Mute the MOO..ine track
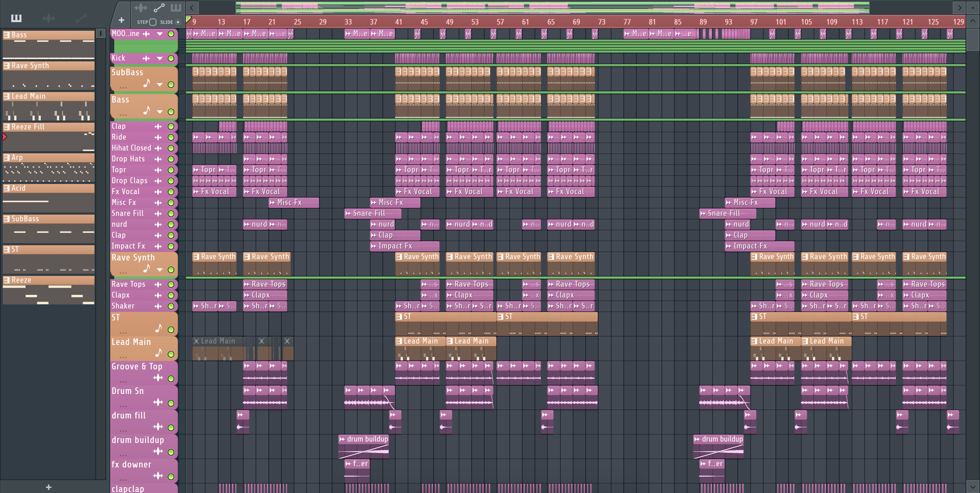 pos(171,34)
